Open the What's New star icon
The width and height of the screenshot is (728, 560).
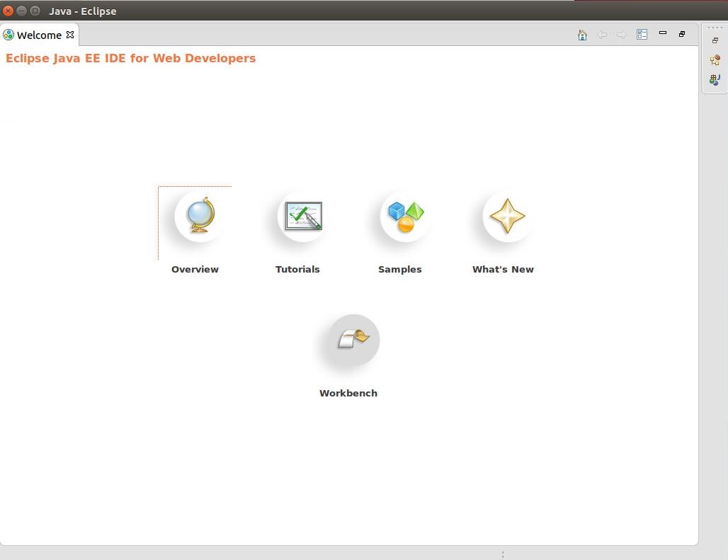tap(508, 216)
